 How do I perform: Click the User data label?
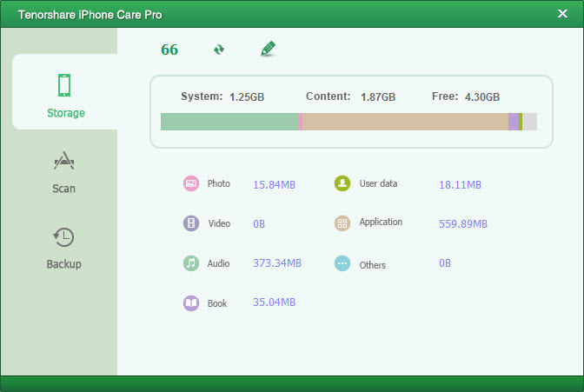(378, 183)
